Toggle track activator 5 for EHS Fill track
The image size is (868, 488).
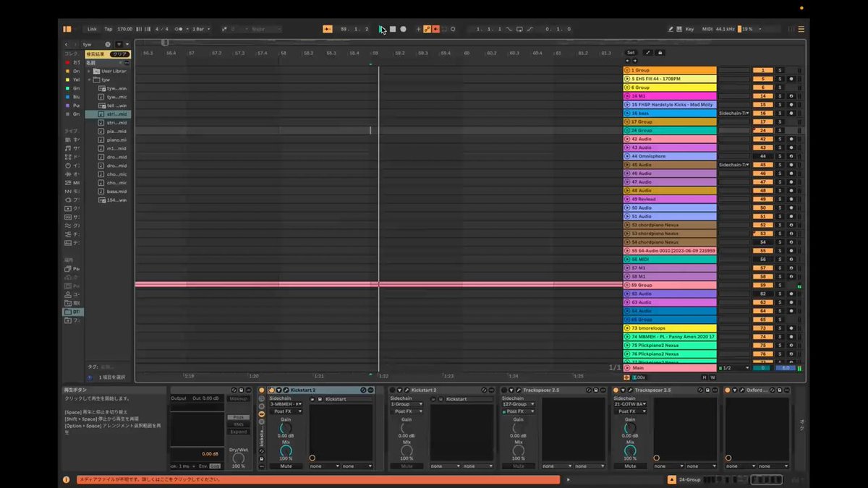(763, 79)
